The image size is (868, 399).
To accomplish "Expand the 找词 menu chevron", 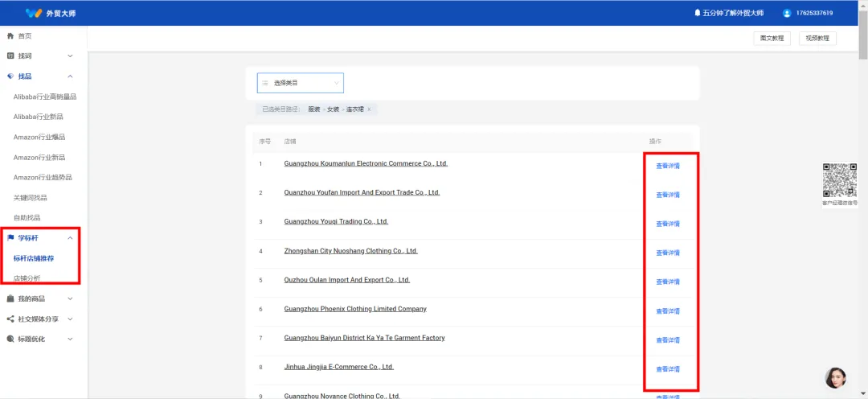I will (x=70, y=56).
